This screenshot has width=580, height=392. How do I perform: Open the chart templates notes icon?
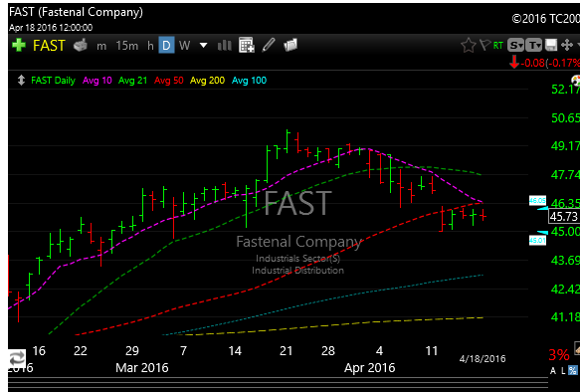[290, 45]
